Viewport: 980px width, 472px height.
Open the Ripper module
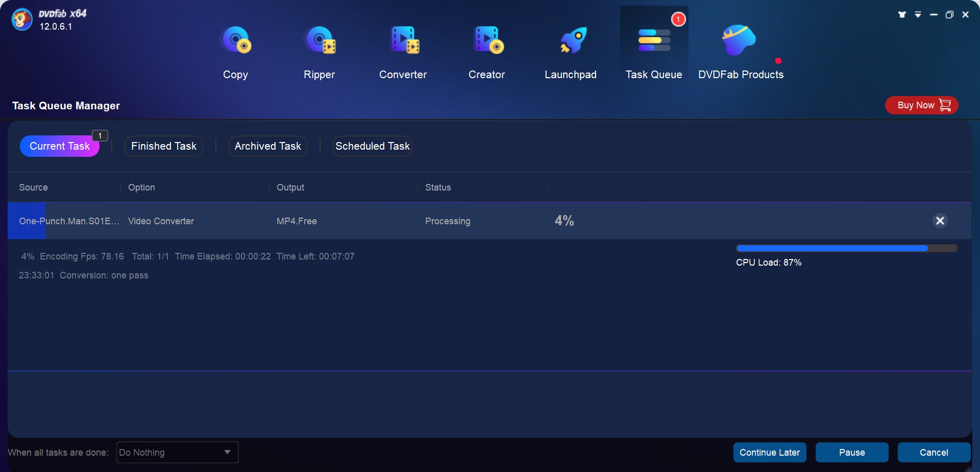click(x=319, y=51)
